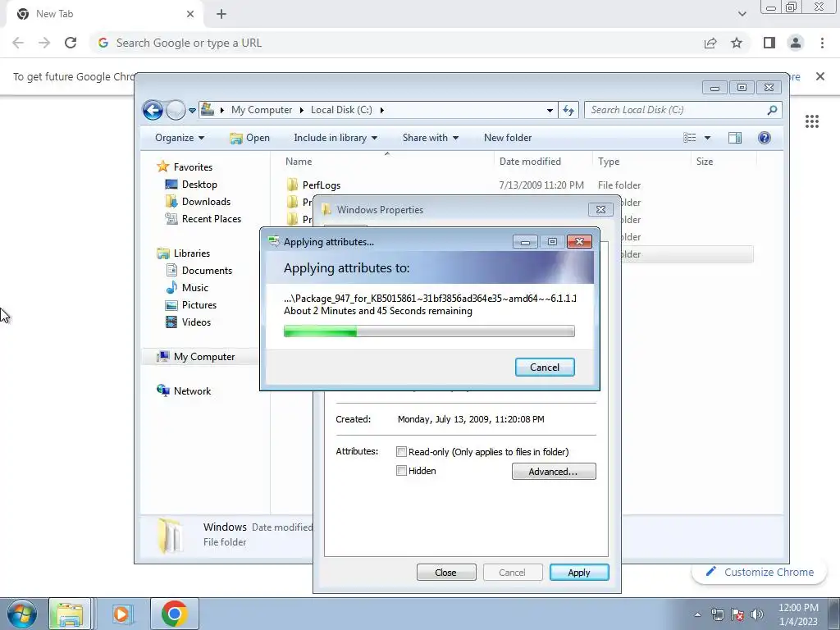
Task: Open Chrome profile avatar
Action: pyautogui.click(x=796, y=43)
